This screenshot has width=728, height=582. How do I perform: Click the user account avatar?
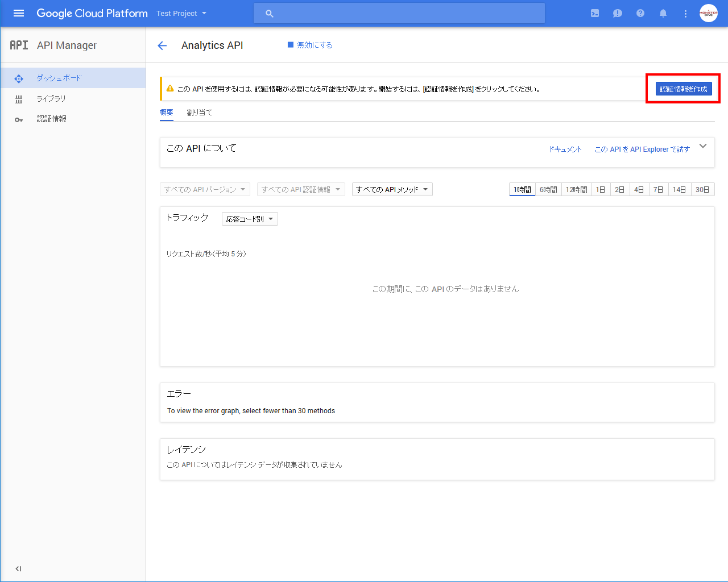709,13
